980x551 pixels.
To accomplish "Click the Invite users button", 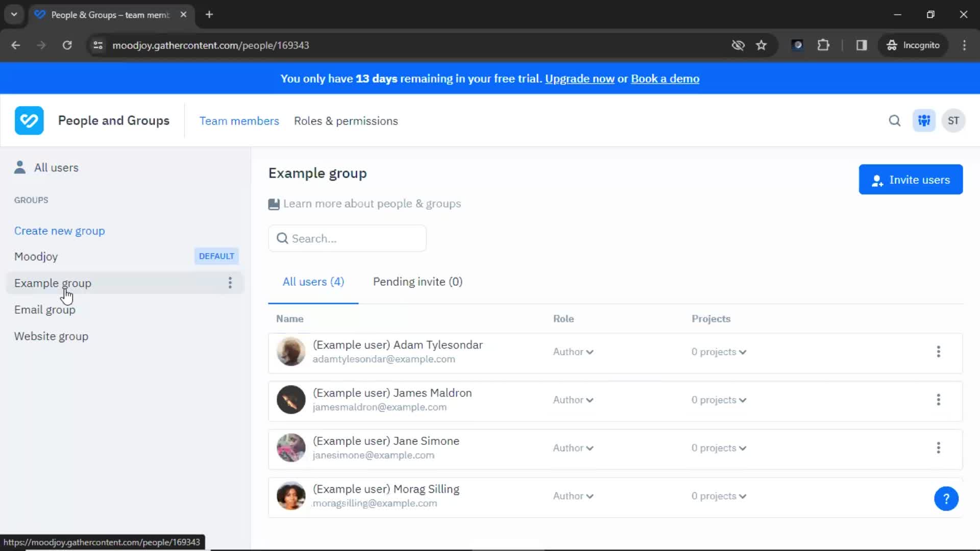I will coord(911,180).
